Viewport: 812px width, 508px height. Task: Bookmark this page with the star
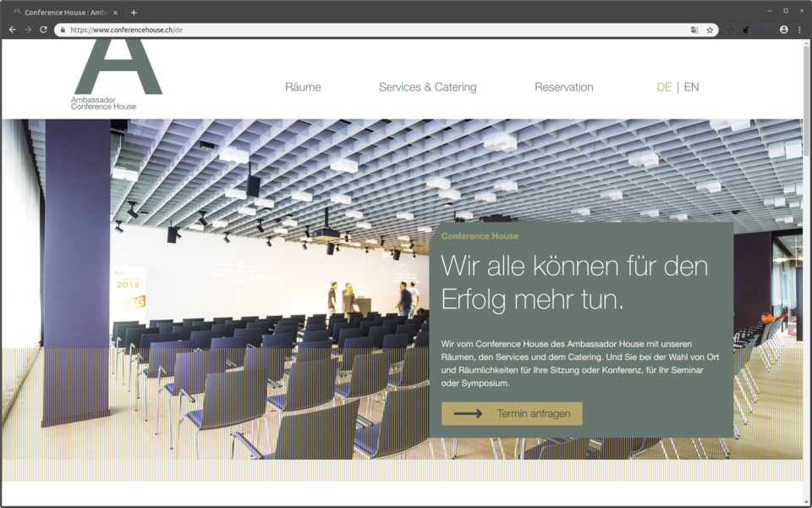pos(710,30)
